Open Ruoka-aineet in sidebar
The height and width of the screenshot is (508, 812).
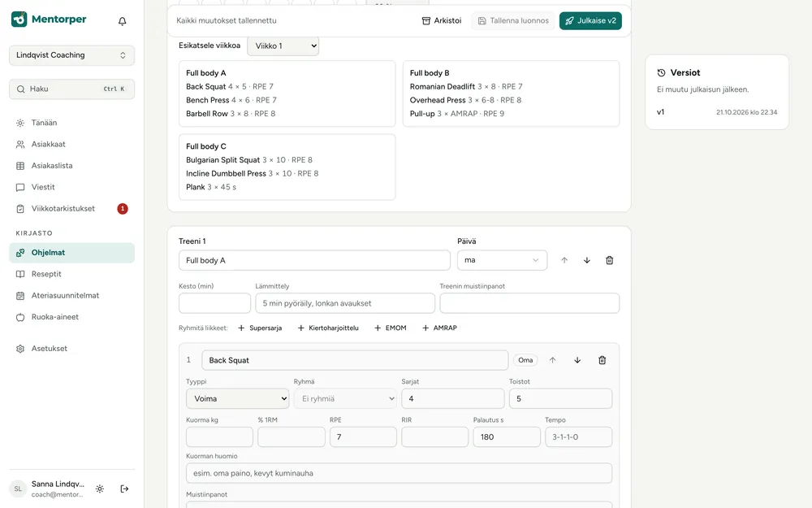[72, 317]
